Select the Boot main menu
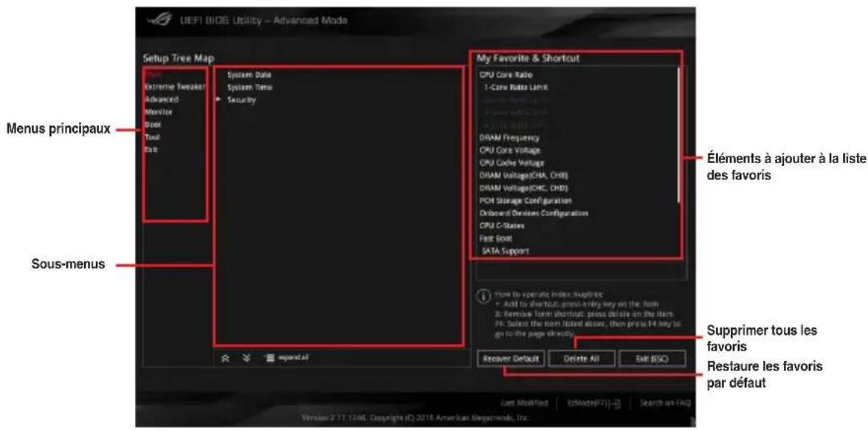The height and width of the screenshot is (431, 868). (153, 125)
